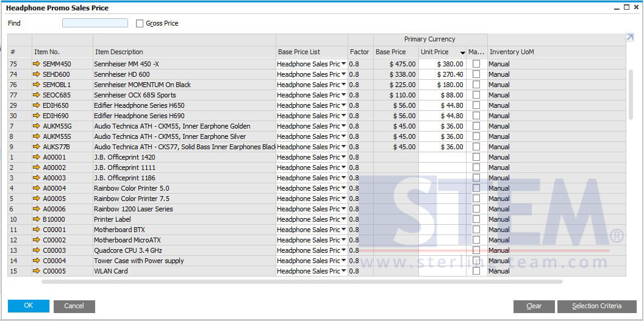Open link arrow for item C00002
This screenshot has height=321, width=644.
(x=37, y=240)
